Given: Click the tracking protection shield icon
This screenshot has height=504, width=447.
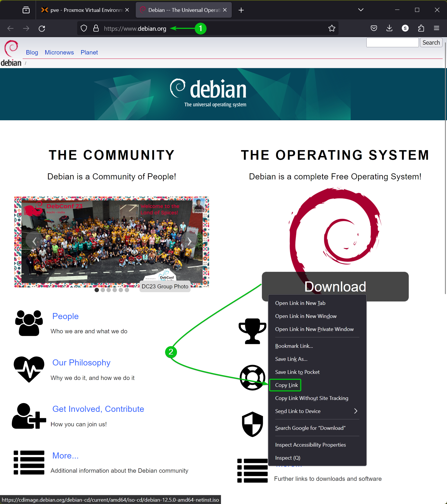Looking at the screenshot, I should point(84,28).
